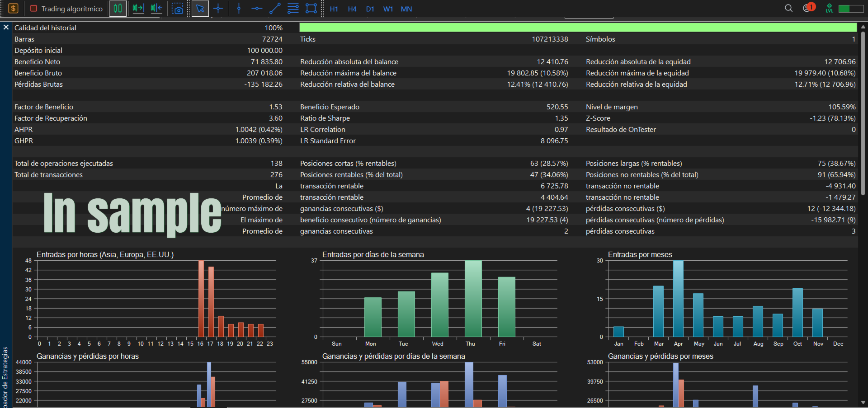Switch chart to D1 timeframe
The image size is (868, 408).
(370, 9)
